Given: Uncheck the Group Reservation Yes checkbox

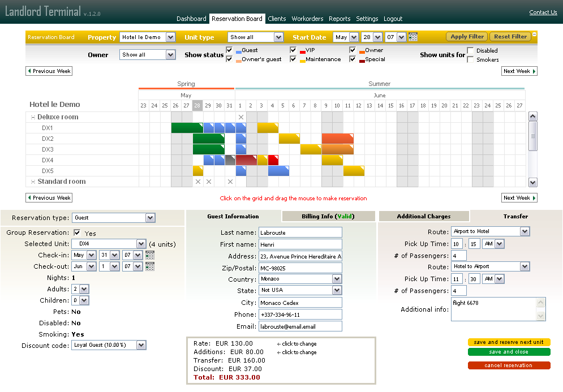Looking at the screenshot, I should (78, 232).
